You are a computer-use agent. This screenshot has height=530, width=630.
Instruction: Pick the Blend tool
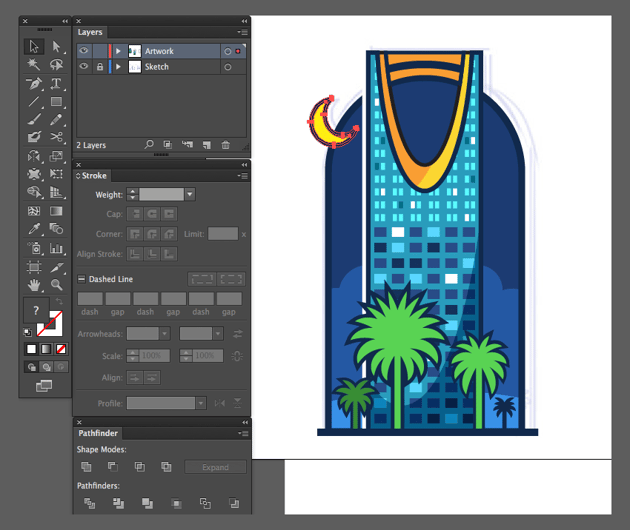tap(56, 229)
